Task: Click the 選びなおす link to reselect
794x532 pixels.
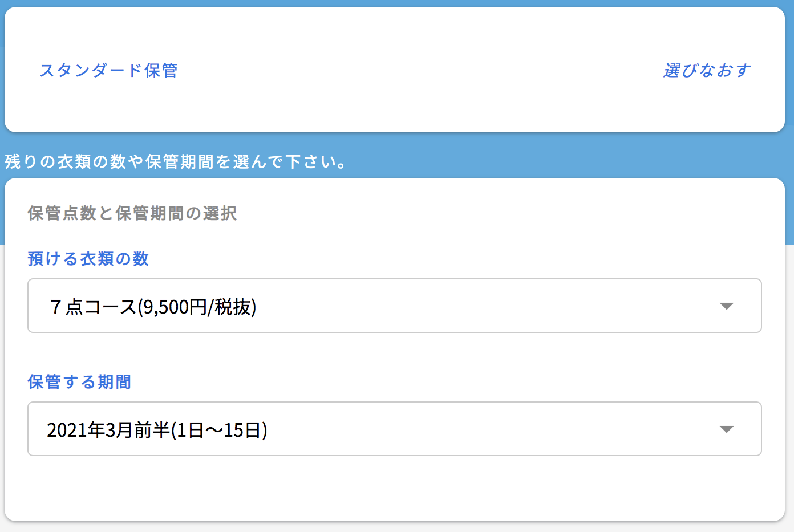Action: tap(707, 70)
